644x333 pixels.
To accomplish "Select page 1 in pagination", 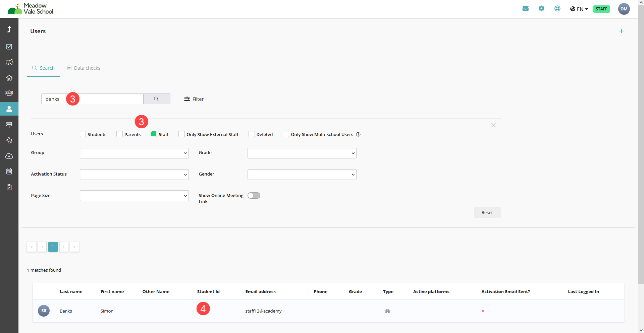I will pos(53,247).
